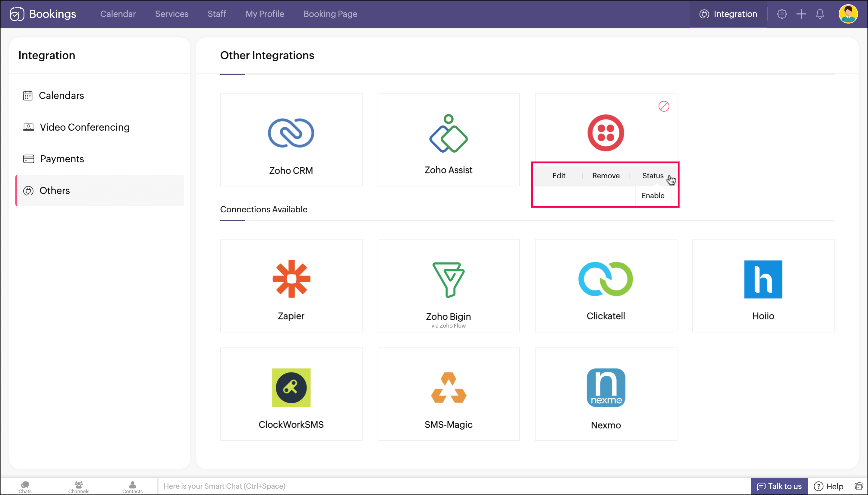Viewport: 868px width, 495px height.
Task: Click the Zoho Assist label
Action: pos(448,170)
